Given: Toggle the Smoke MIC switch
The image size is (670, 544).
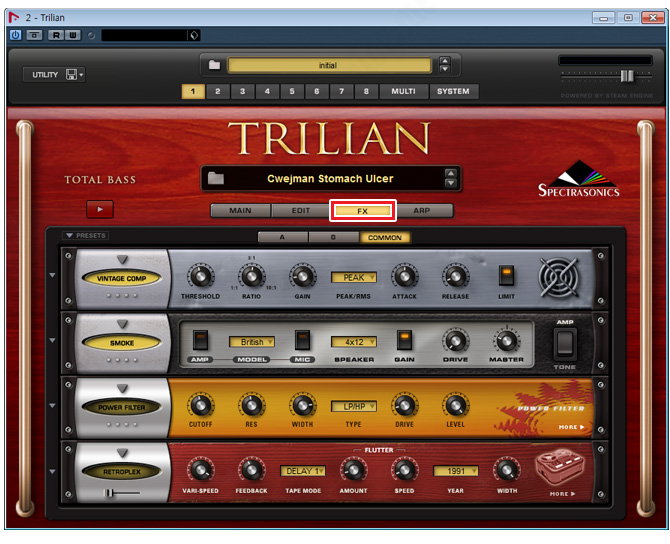Looking at the screenshot, I should pyautogui.click(x=303, y=340).
